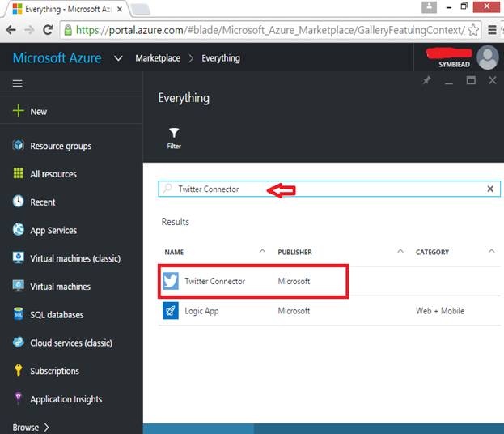Click the PUBLISHER column header

point(294,252)
